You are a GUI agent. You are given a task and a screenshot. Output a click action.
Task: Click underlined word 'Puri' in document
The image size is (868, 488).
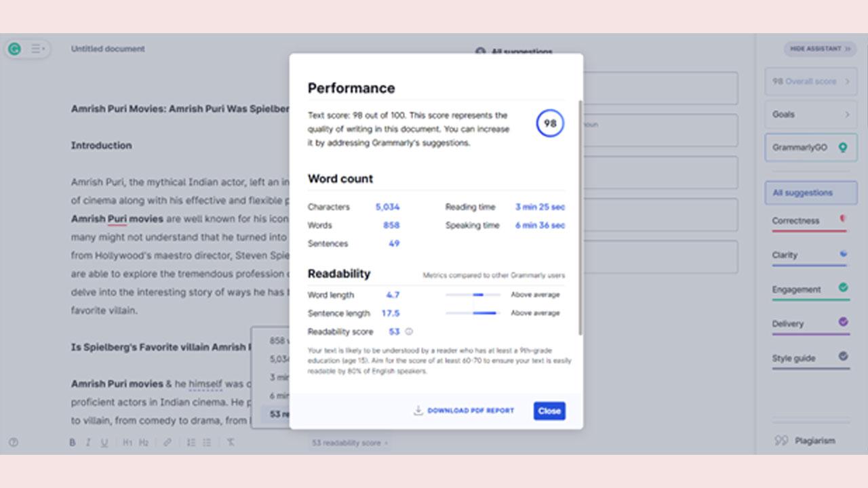click(x=117, y=219)
